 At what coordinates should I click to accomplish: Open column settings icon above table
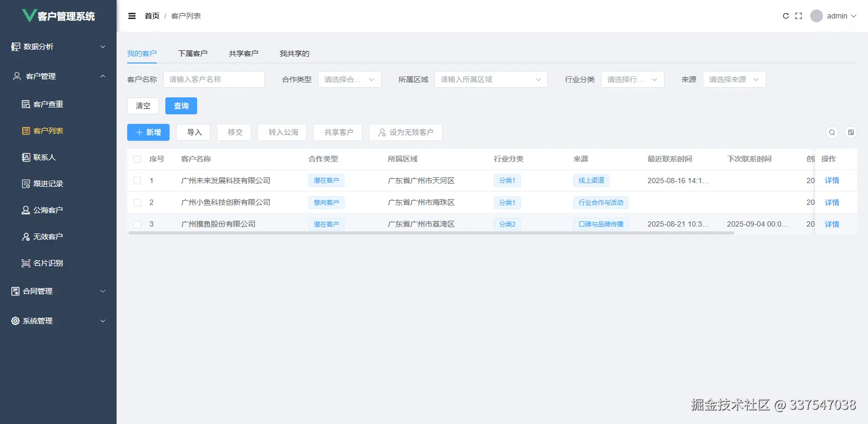(851, 132)
